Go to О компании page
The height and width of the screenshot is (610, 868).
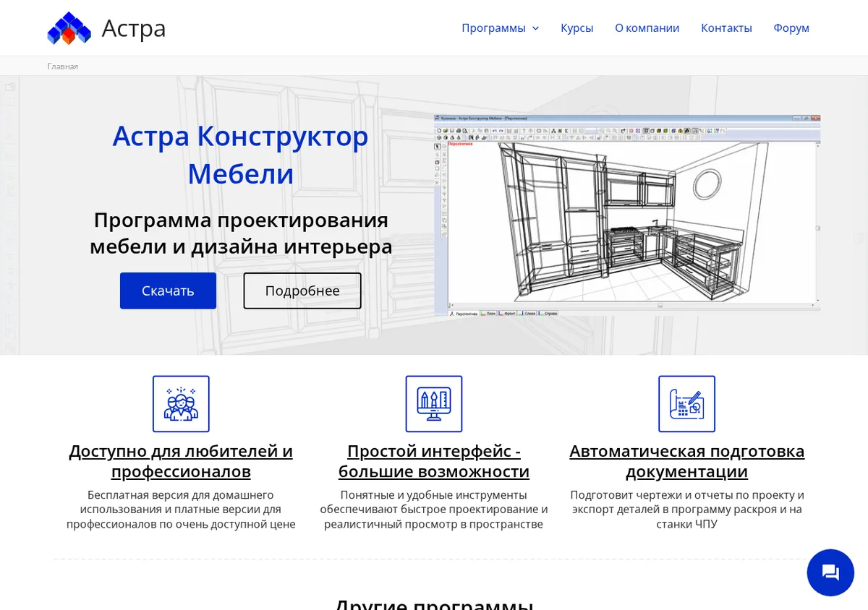(647, 28)
